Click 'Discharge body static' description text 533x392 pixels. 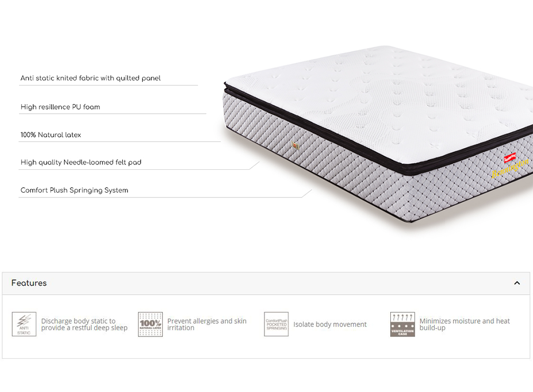point(84,324)
